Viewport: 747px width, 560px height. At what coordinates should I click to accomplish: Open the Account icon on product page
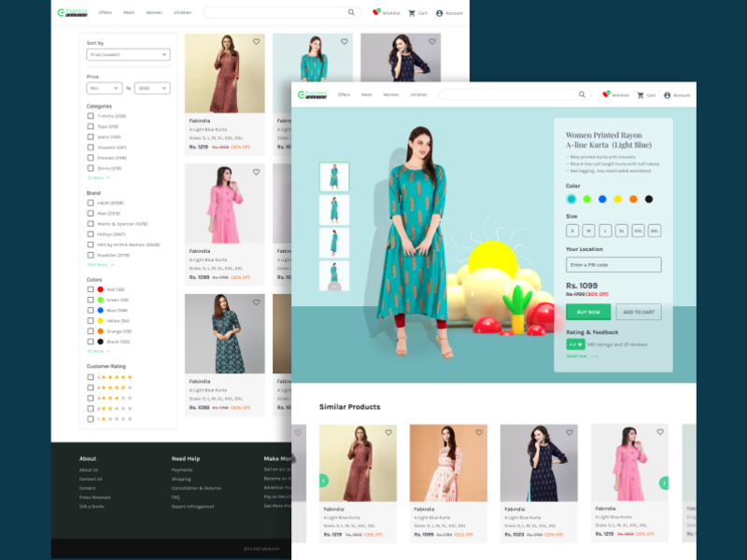click(668, 95)
